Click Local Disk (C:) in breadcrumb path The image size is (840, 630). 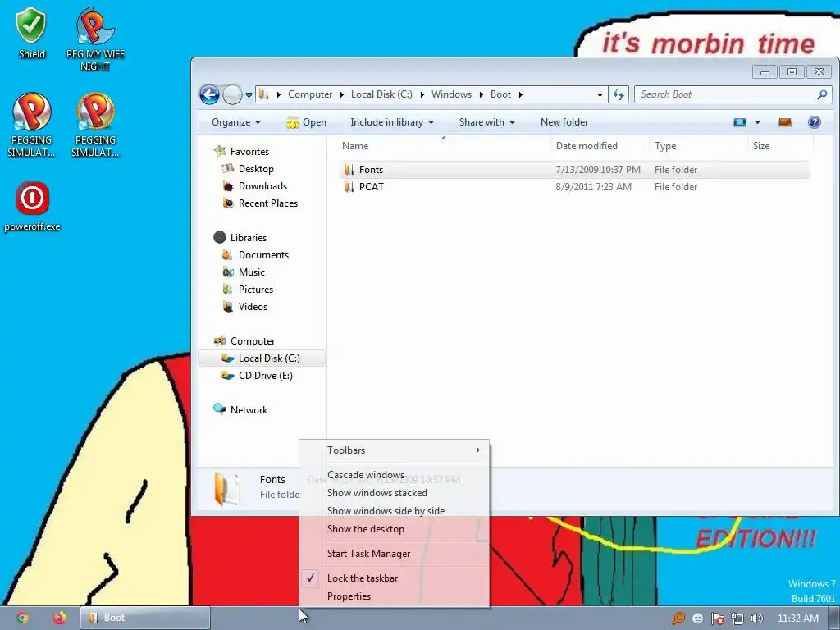[x=381, y=94]
